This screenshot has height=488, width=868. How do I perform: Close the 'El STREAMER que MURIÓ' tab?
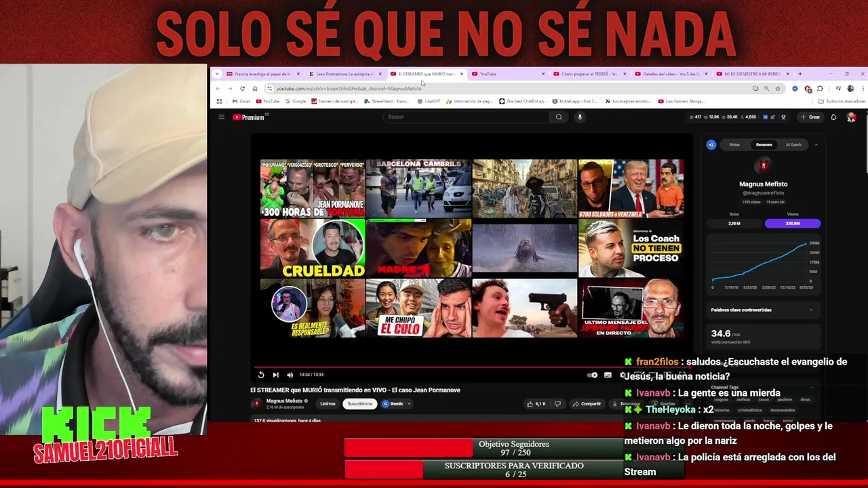[x=462, y=74]
